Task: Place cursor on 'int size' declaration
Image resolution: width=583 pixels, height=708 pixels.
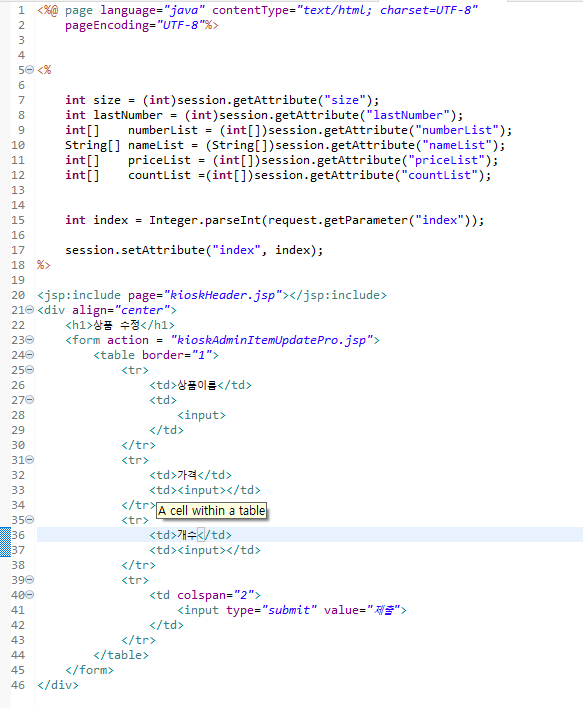Action: tap(93, 100)
